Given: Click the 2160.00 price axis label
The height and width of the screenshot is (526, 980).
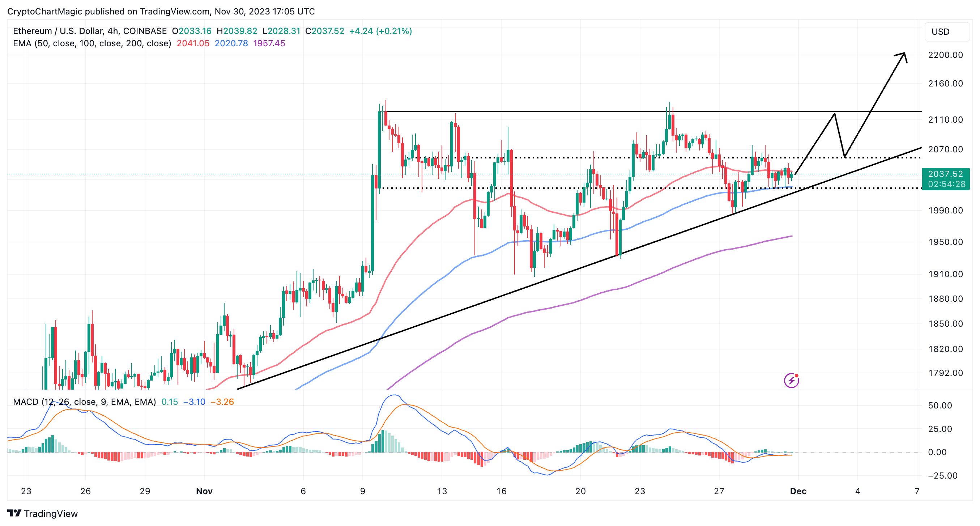Looking at the screenshot, I should coord(945,83).
